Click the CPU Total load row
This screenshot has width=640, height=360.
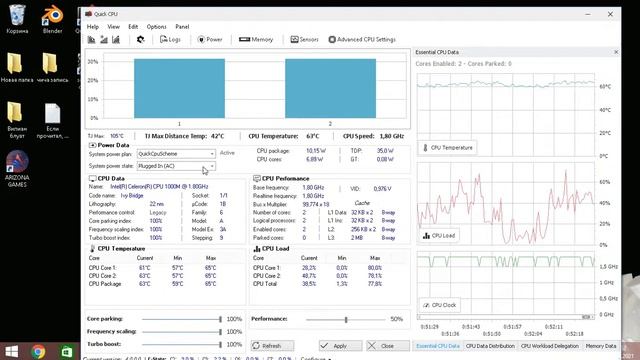tap(318, 284)
